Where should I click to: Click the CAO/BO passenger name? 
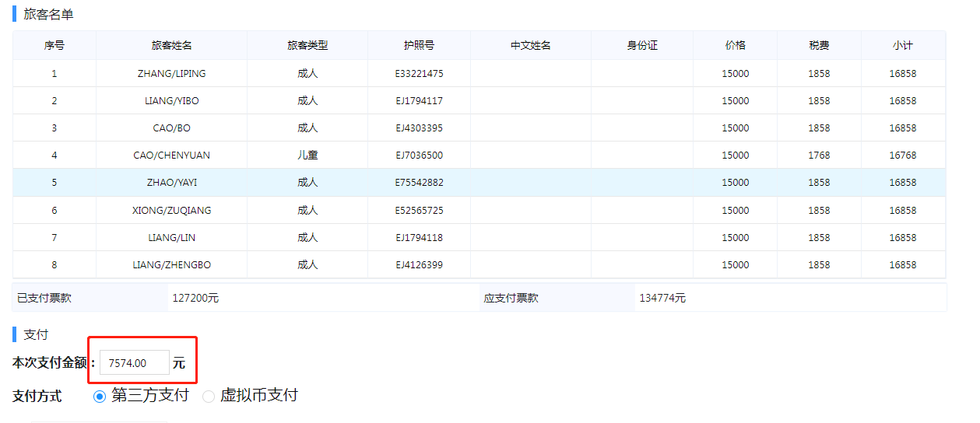tap(171, 128)
